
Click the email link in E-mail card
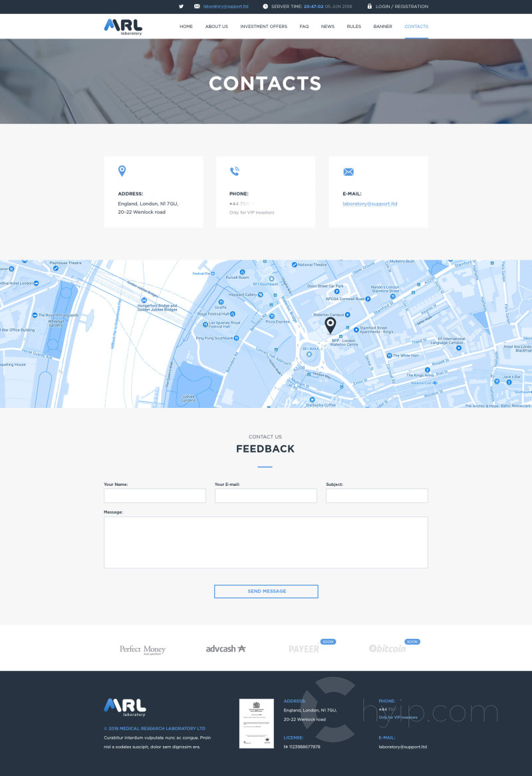(x=370, y=204)
